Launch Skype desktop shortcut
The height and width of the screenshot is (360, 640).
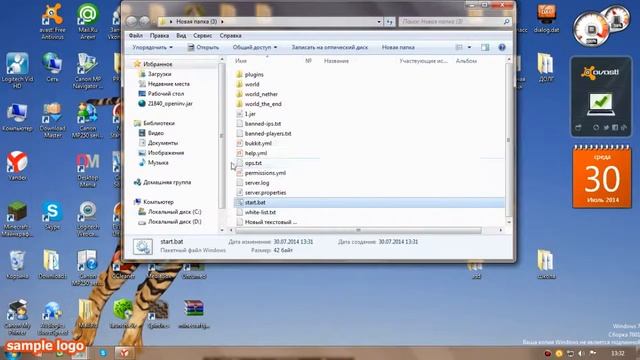[52, 216]
